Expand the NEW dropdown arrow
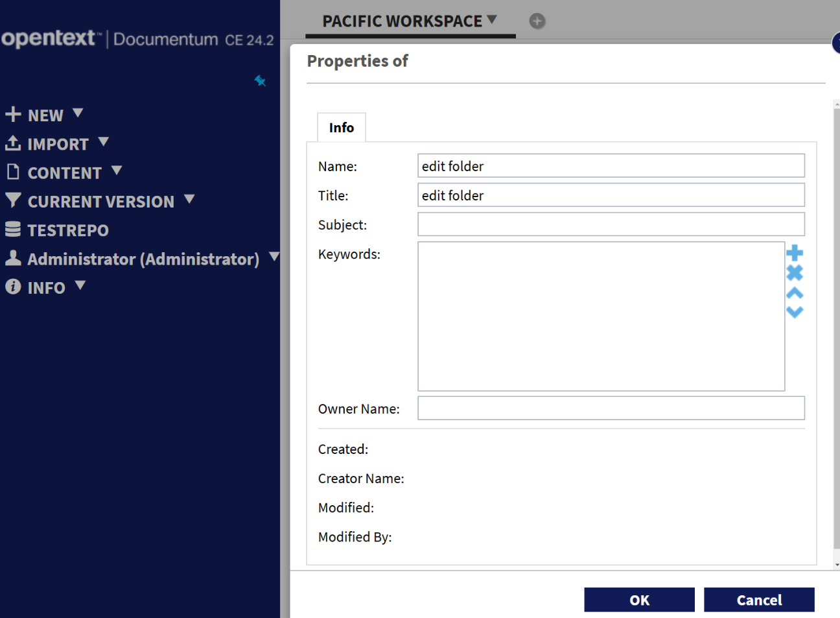This screenshot has height=618, width=840. point(78,113)
